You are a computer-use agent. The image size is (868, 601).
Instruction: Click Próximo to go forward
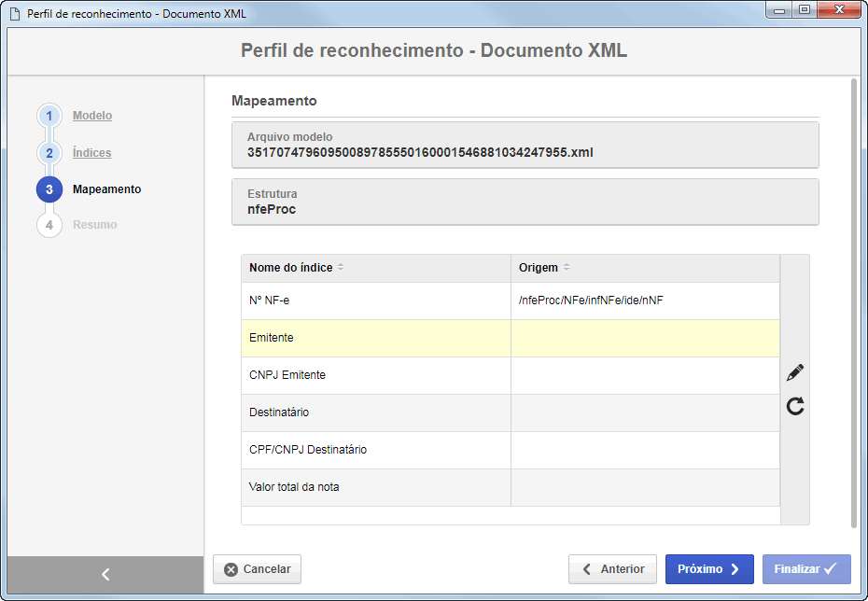click(709, 569)
